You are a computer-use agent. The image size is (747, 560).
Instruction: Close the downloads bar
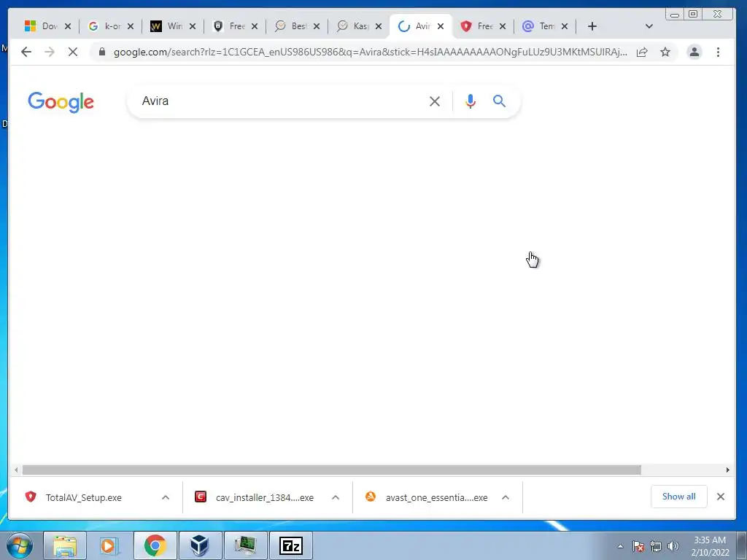(x=720, y=497)
